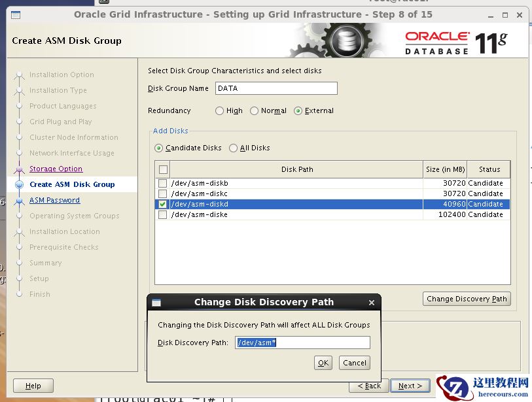Select High redundancy option
The image size is (532, 402).
(x=219, y=111)
